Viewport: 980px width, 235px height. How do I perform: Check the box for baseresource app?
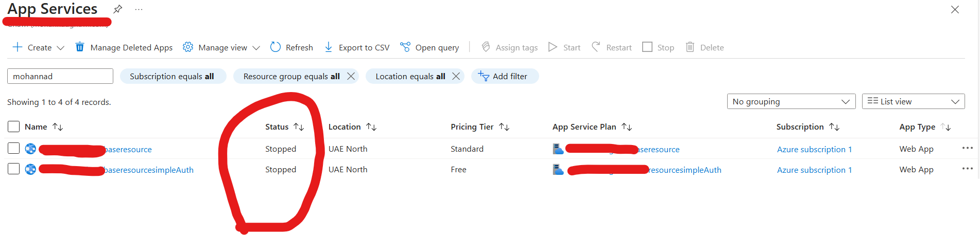[14, 149]
